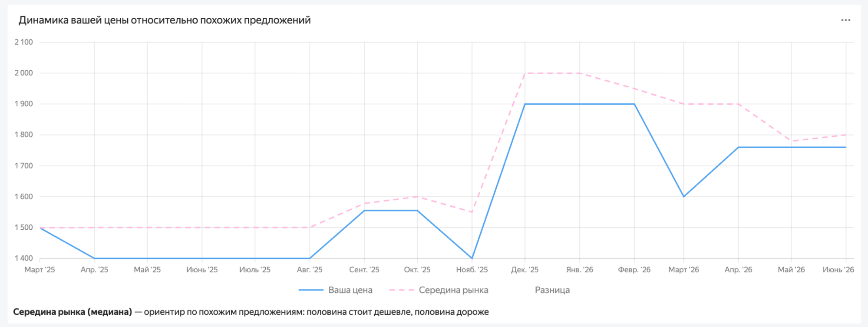Click the blue line point at Апр. '26
Screen dimensions: 868x327
point(739,147)
